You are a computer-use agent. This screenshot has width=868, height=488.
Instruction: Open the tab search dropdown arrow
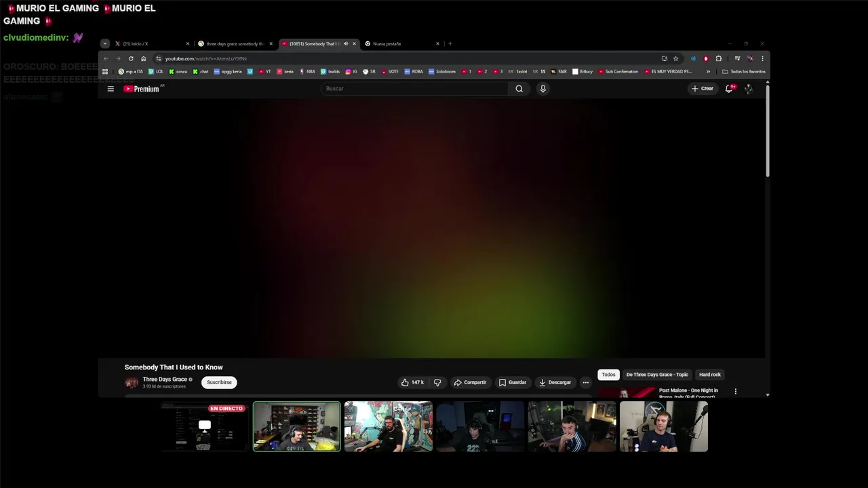[104, 44]
